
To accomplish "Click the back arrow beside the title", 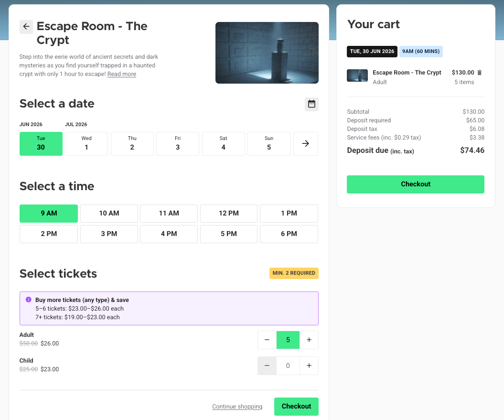I will 26,27.
